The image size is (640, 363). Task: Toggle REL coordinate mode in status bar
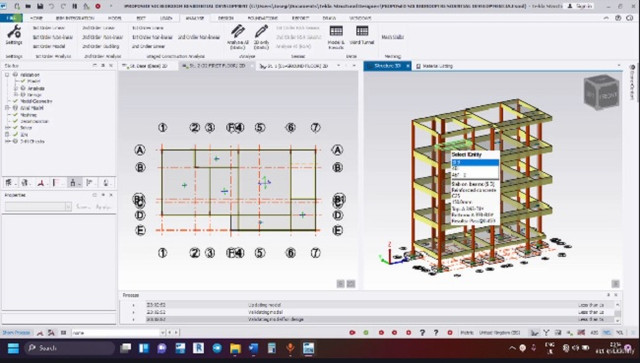[x=607, y=333]
